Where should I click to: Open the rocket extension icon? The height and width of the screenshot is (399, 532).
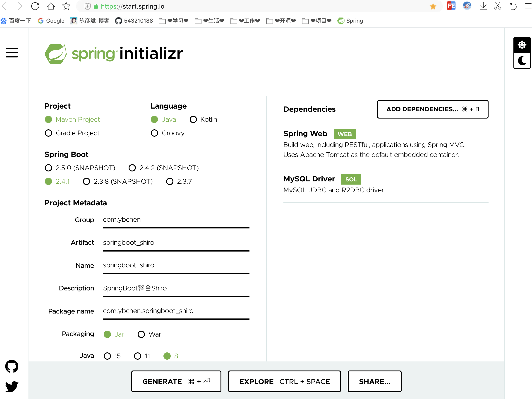pyautogui.click(x=467, y=6)
